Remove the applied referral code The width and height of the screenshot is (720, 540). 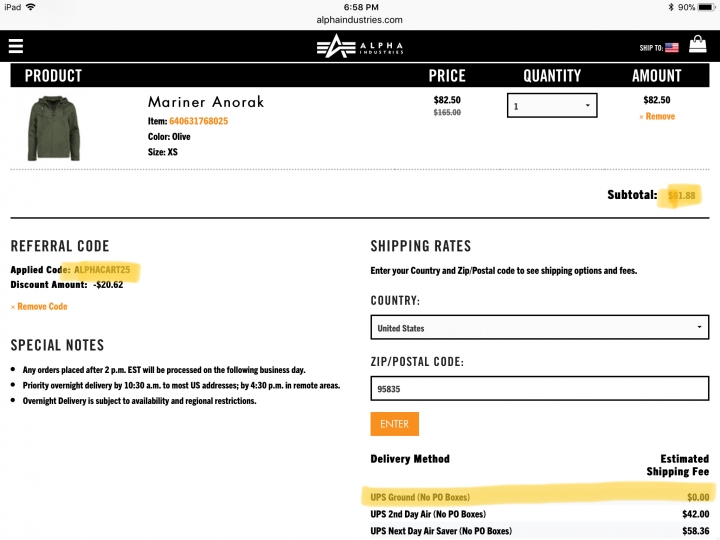point(39,307)
